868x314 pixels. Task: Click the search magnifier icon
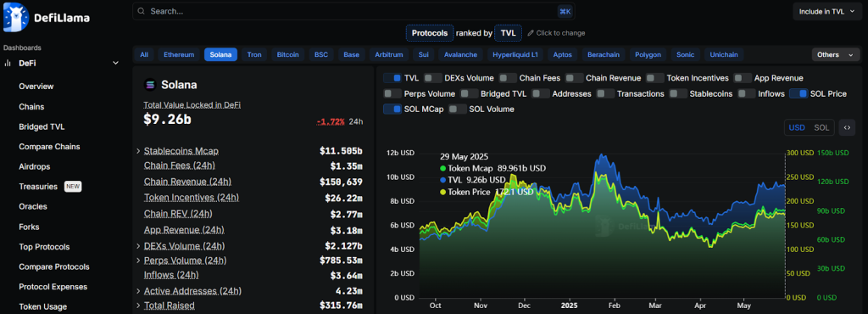pyautogui.click(x=142, y=11)
